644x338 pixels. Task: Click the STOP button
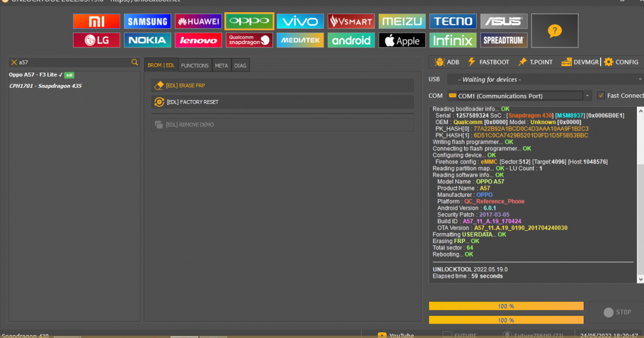(617, 312)
